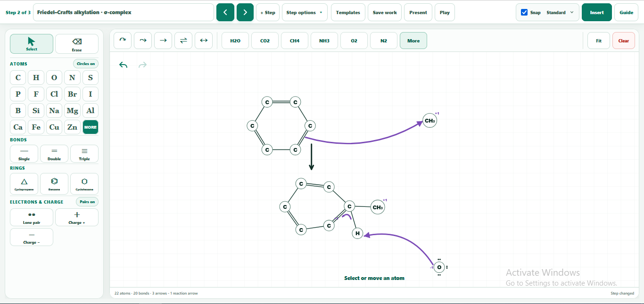
Task: Edit the step title field
Action: coord(124,12)
